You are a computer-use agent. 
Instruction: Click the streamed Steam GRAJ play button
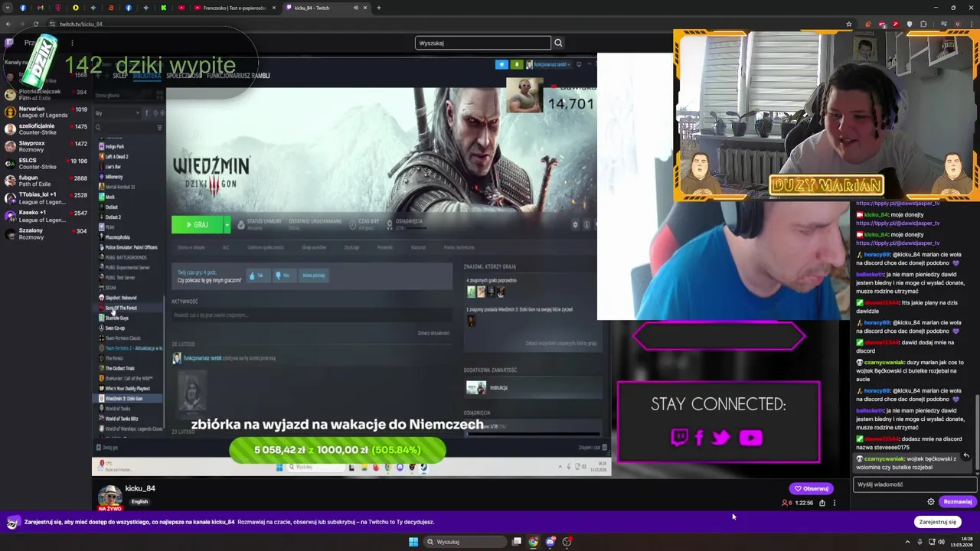[197, 224]
